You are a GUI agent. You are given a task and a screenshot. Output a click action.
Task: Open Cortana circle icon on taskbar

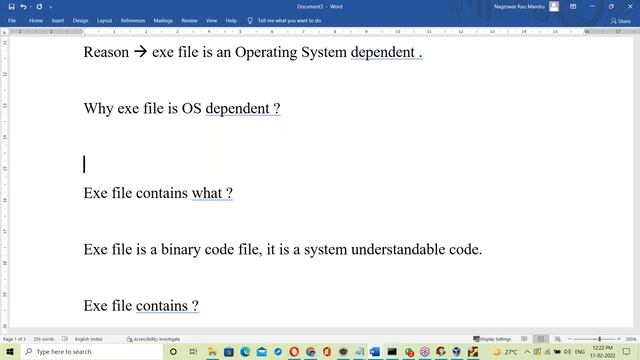point(173,352)
